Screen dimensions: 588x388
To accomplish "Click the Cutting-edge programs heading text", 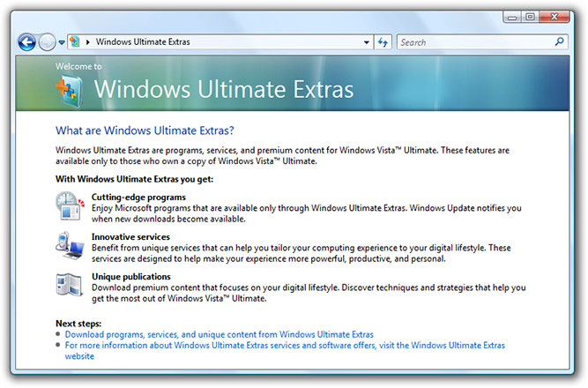I will click(138, 197).
